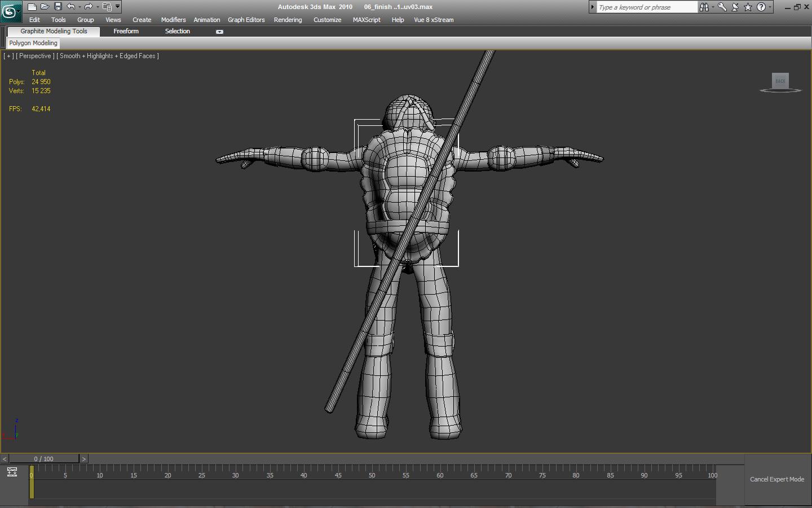The height and width of the screenshot is (508, 812).
Task: Click the FPS value 42,414
Action: pyautogui.click(x=41, y=109)
